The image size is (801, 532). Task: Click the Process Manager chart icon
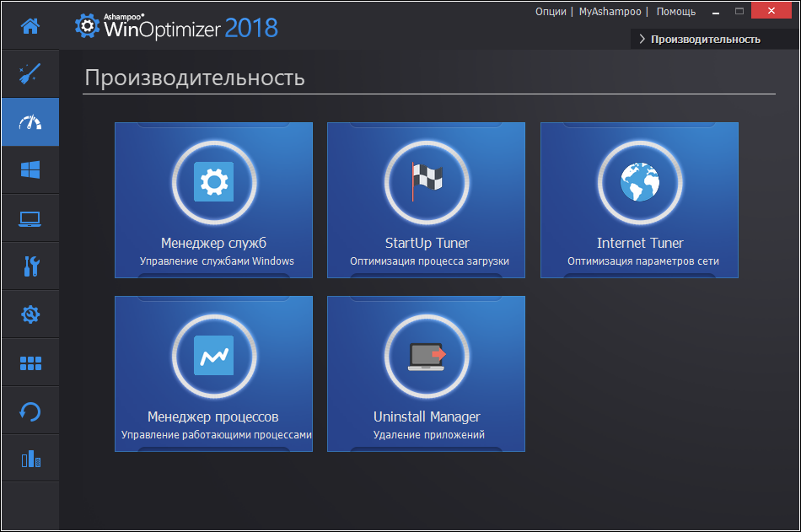click(x=213, y=356)
